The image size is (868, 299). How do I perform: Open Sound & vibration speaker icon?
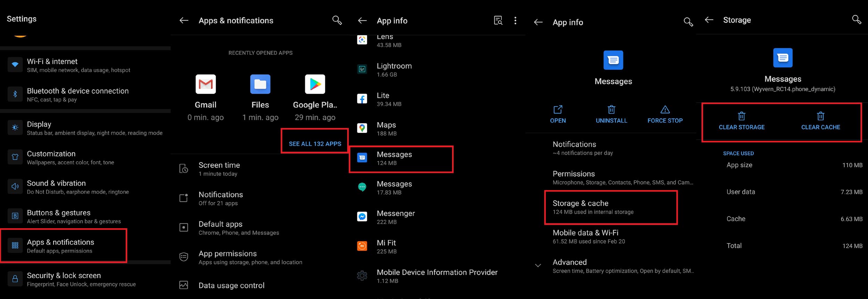click(x=15, y=187)
